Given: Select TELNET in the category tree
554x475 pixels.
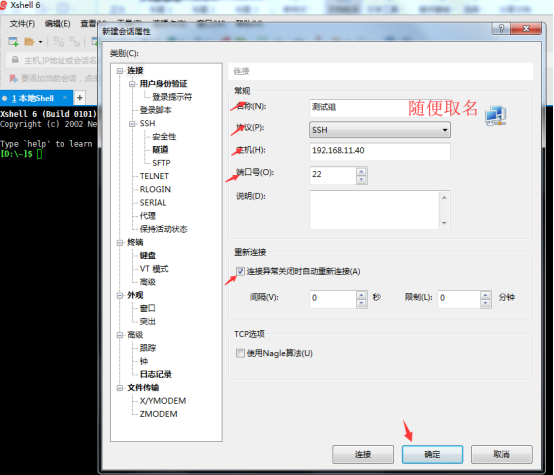Looking at the screenshot, I should click(154, 176).
